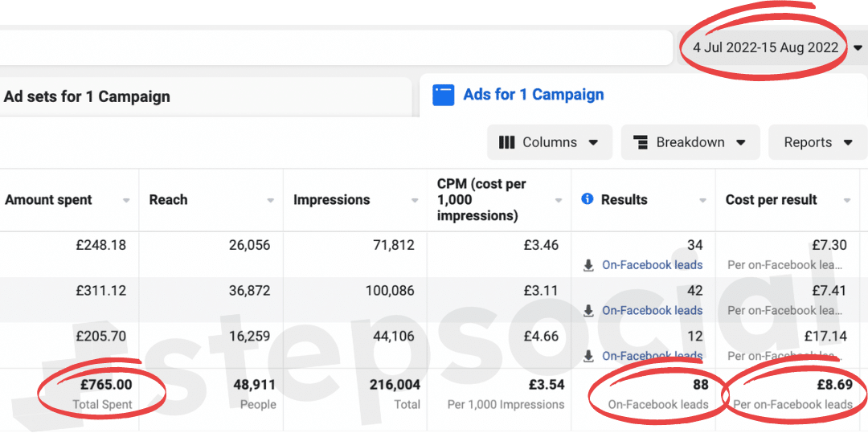Expand the Columns dropdown
Screen dimensions: 868x433
550,142
